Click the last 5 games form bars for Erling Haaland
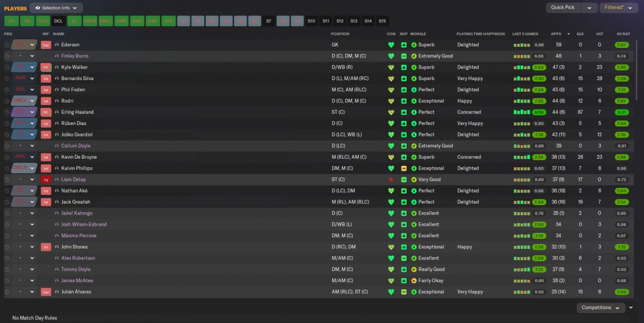Viewport: 644px width, 323px height. (522, 112)
